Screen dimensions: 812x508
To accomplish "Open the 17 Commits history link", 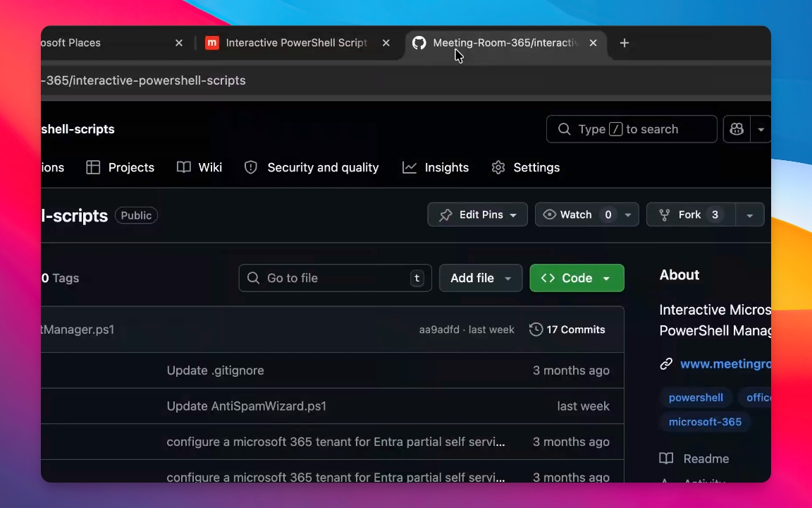I will [575, 329].
